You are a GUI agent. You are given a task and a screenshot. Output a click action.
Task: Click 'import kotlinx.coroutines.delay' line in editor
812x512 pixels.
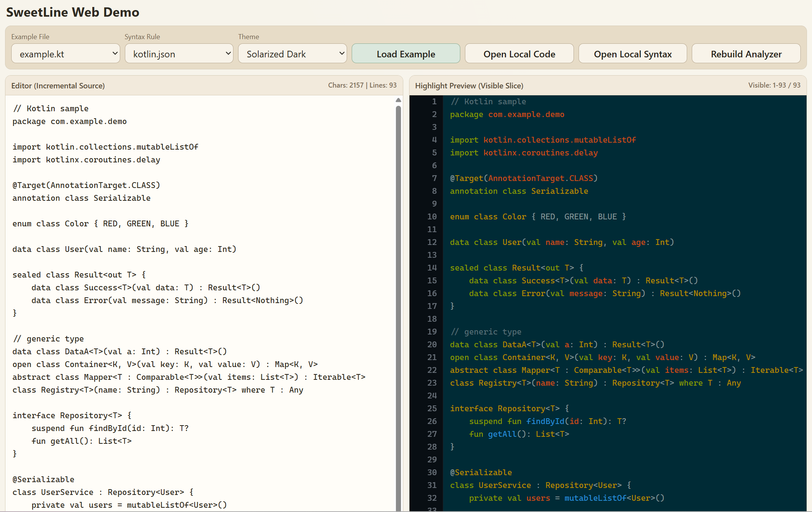(86, 160)
